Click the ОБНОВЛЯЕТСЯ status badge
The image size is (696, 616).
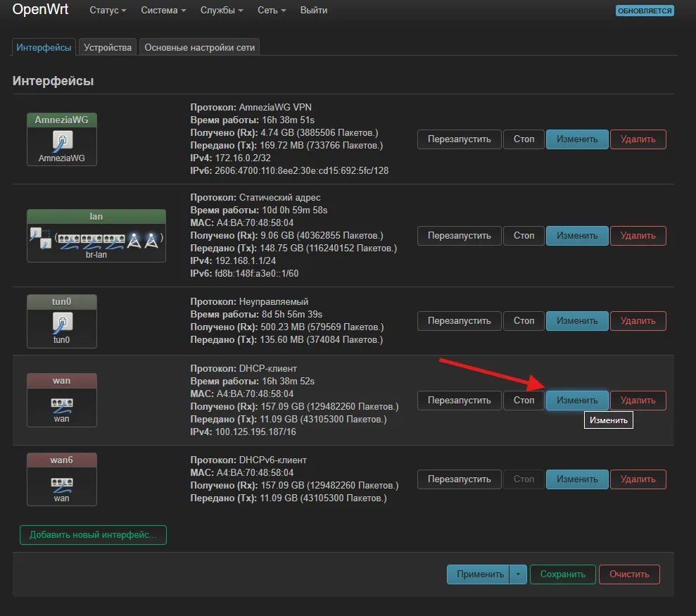click(645, 11)
